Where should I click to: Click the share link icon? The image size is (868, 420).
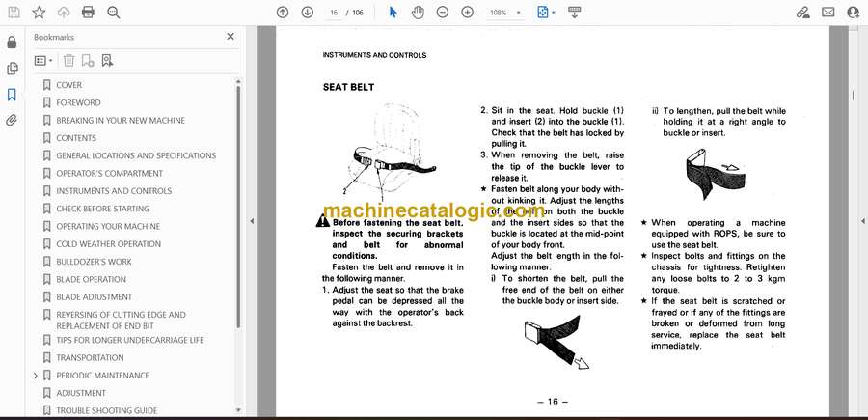click(802, 13)
